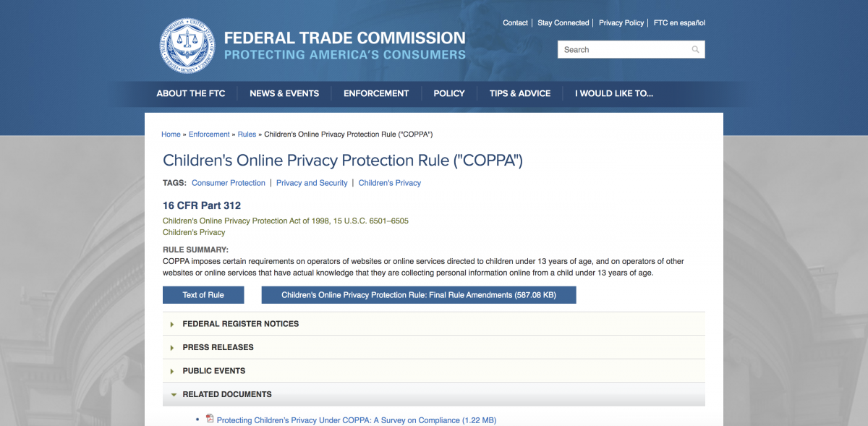The image size is (868, 426).
Task: Switch to FTC en español
Action: (x=679, y=23)
